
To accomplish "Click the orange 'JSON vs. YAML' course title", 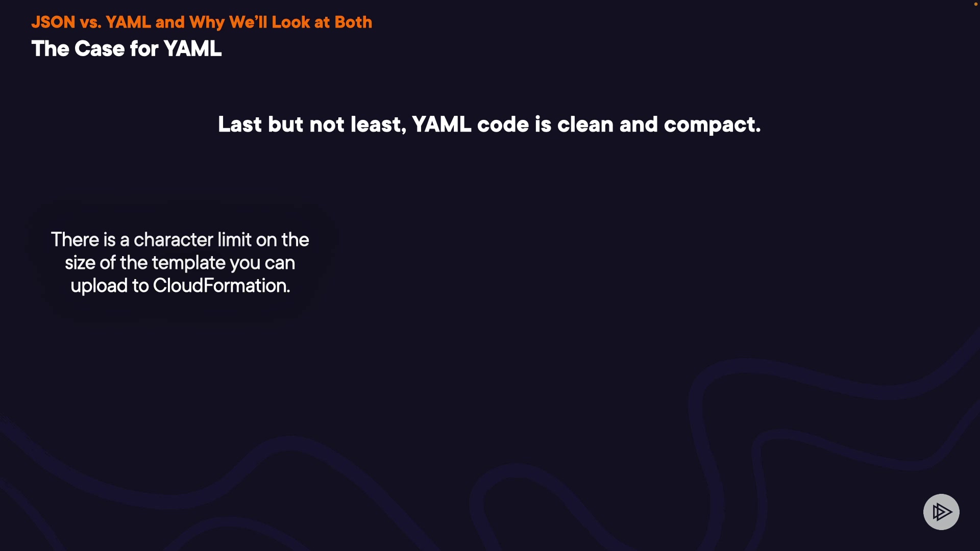I will [x=201, y=22].
